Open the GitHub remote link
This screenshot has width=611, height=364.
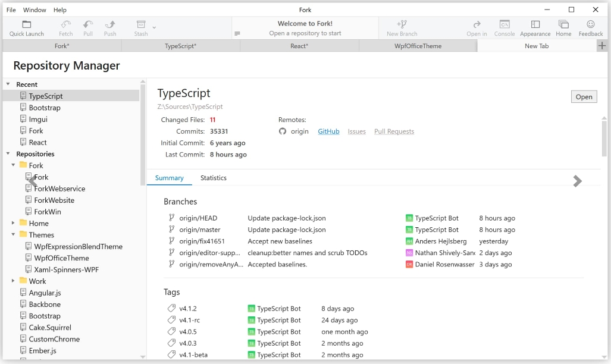[328, 131]
